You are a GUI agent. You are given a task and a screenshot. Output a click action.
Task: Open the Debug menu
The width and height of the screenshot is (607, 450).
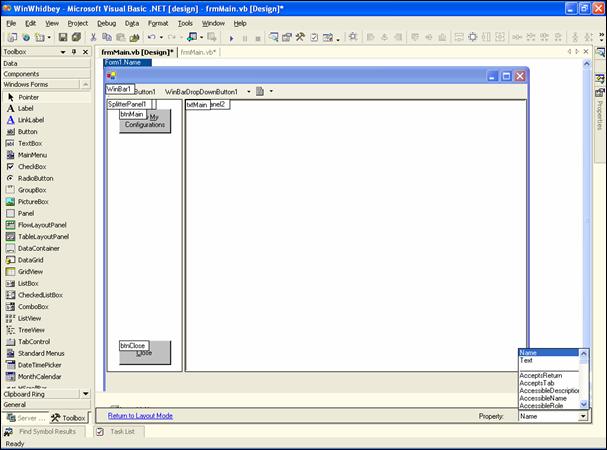tap(106, 23)
